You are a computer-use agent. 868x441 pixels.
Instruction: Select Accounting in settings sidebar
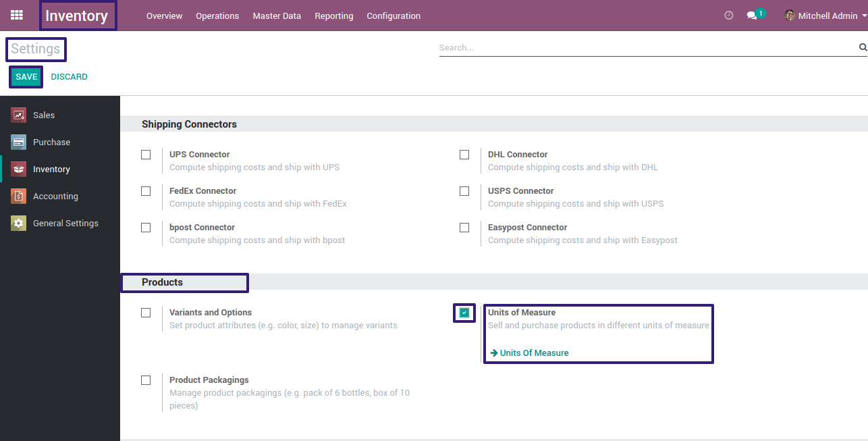pyautogui.click(x=60, y=197)
